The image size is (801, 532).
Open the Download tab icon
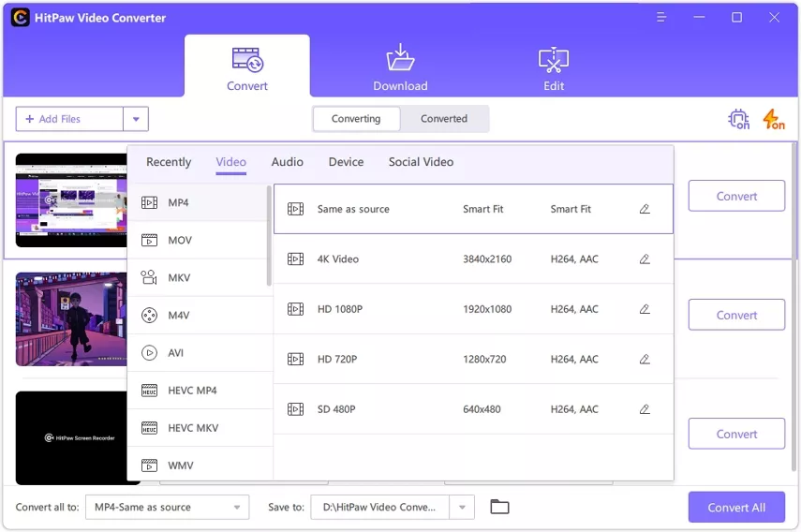tap(400, 57)
